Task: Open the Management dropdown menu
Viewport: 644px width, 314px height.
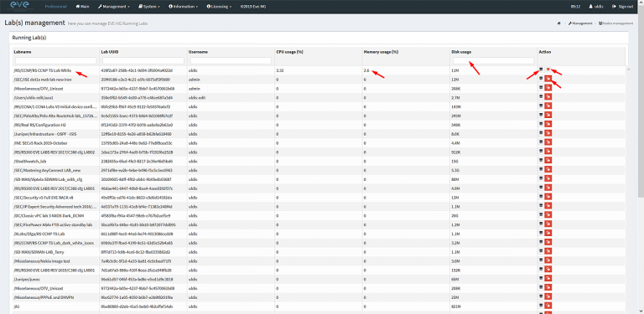Action: coord(114,7)
